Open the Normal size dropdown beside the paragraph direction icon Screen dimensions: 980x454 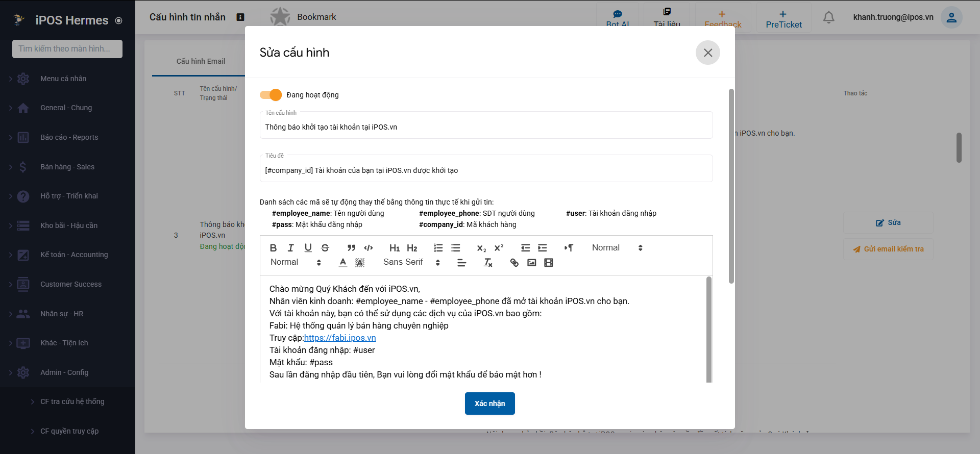(617, 248)
